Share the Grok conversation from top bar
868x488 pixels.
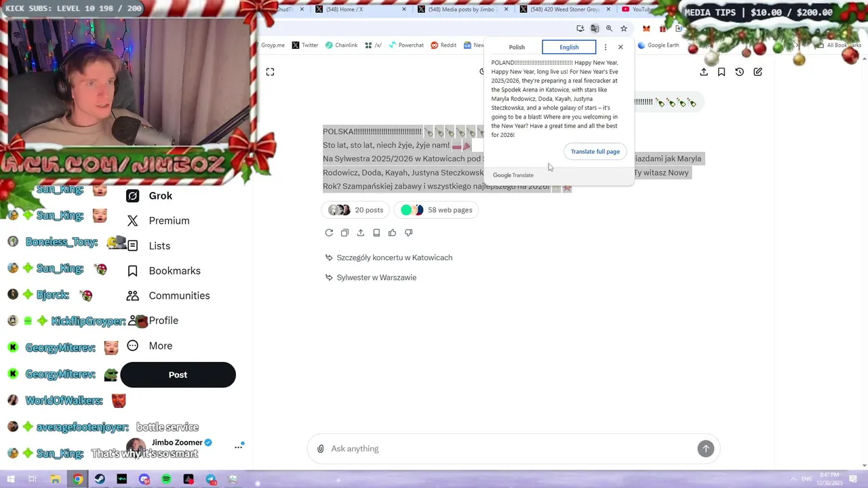pyautogui.click(x=704, y=72)
